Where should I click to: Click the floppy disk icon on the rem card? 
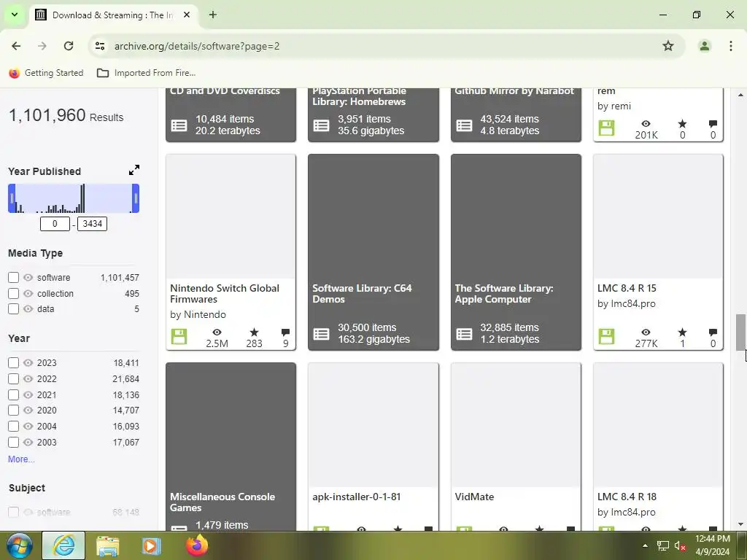606,128
